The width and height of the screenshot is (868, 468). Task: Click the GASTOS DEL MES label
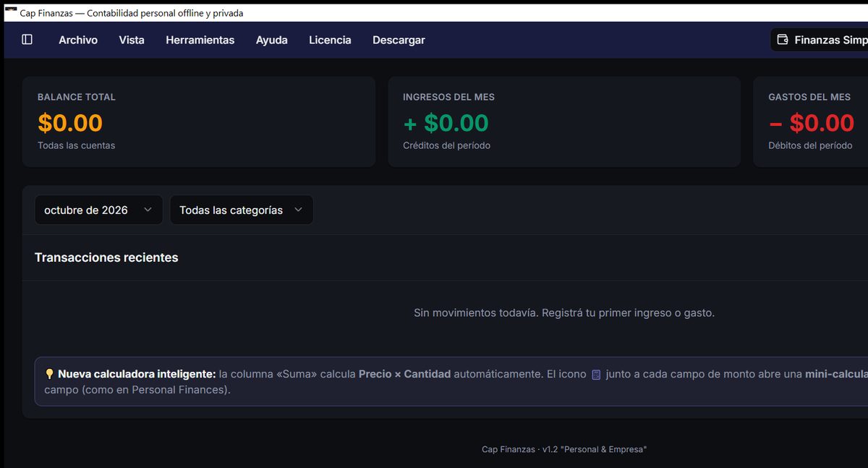(809, 97)
